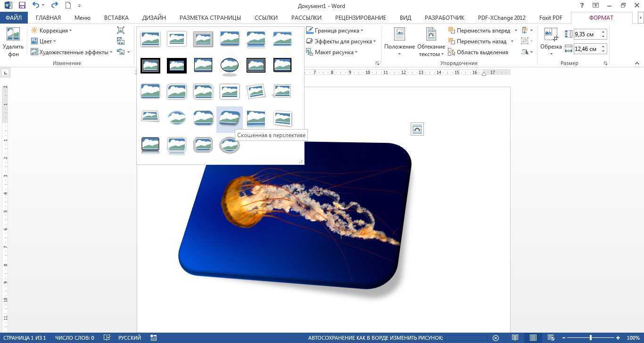Click the Undo arrow icon
The image size is (644, 343).
point(36,6)
